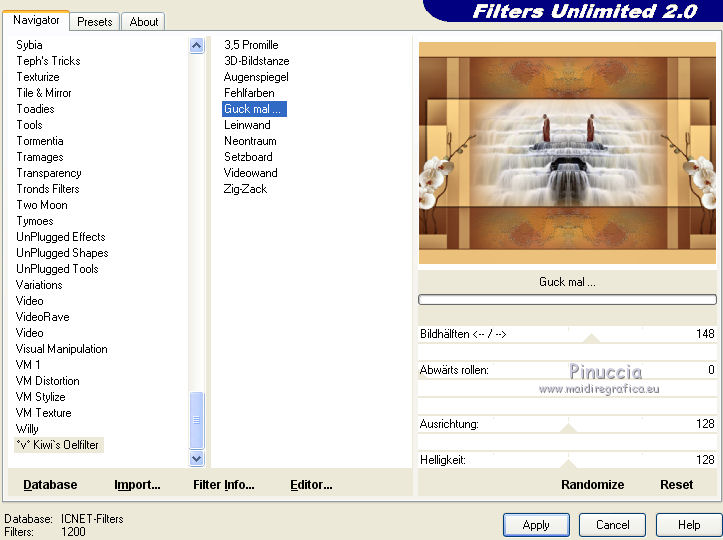
Task: Open the filter Editor...
Action: point(311,485)
